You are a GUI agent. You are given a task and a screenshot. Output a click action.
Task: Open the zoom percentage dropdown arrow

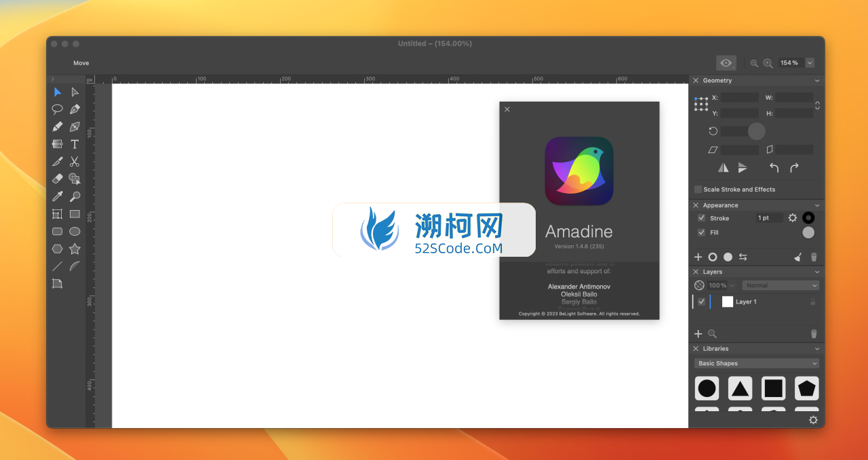pyautogui.click(x=810, y=63)
